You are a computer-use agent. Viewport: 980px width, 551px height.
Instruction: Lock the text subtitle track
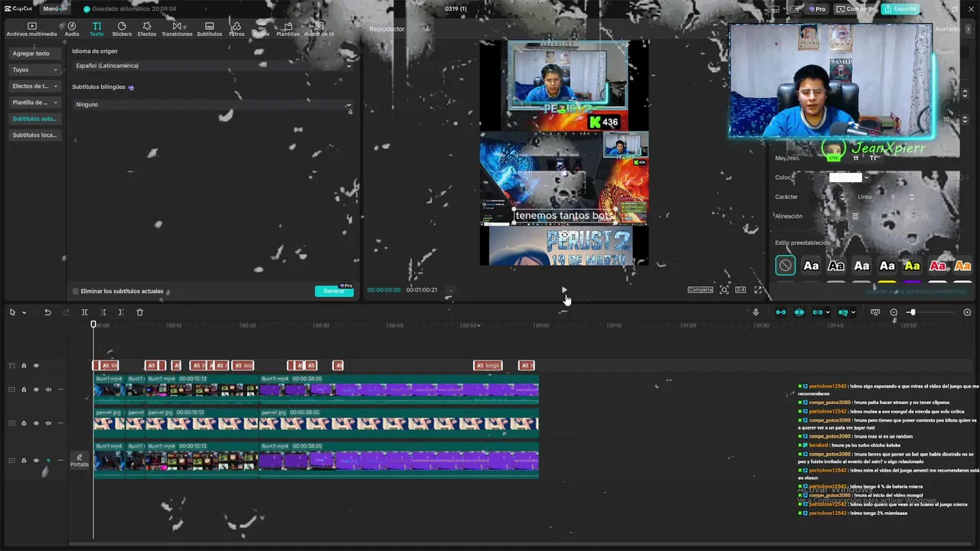24,366
